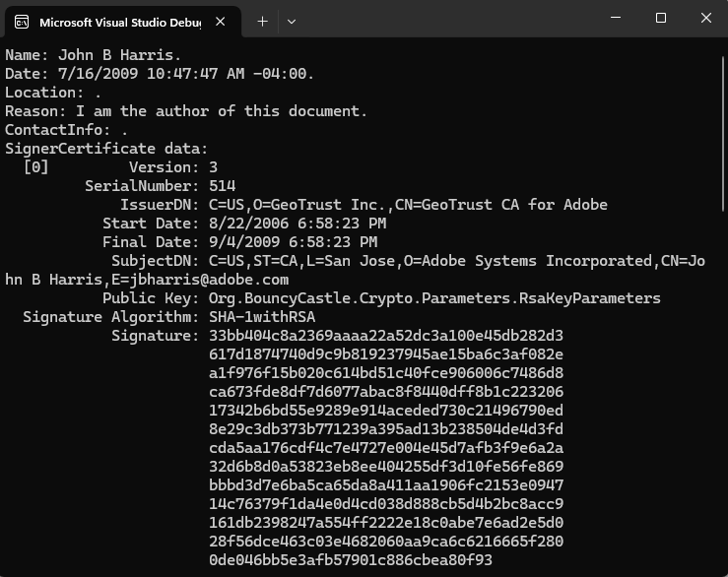Click the empty title bar area
Screen dimensions: 728x577
(x=443, y=20)
